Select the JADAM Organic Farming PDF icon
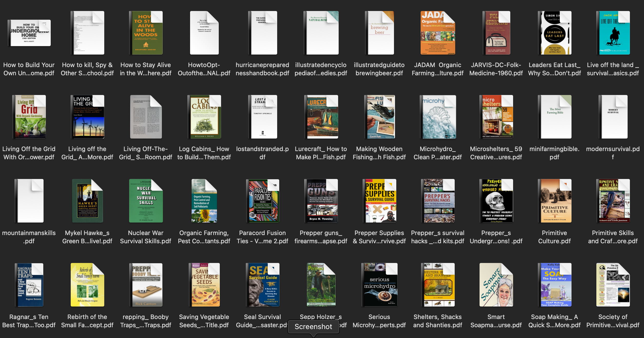Screen dimensions: 644x338 click(438, 33)
